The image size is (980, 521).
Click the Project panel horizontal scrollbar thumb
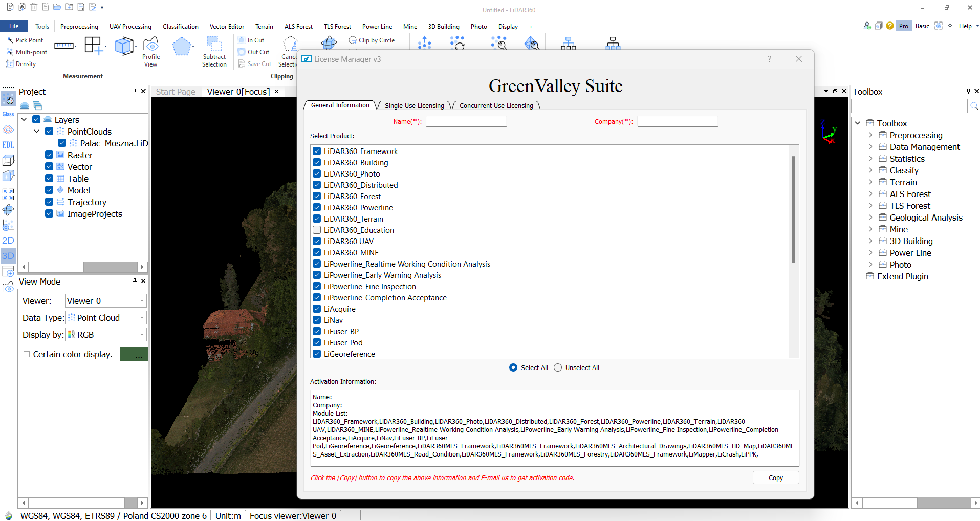click(x=56, y=267)
